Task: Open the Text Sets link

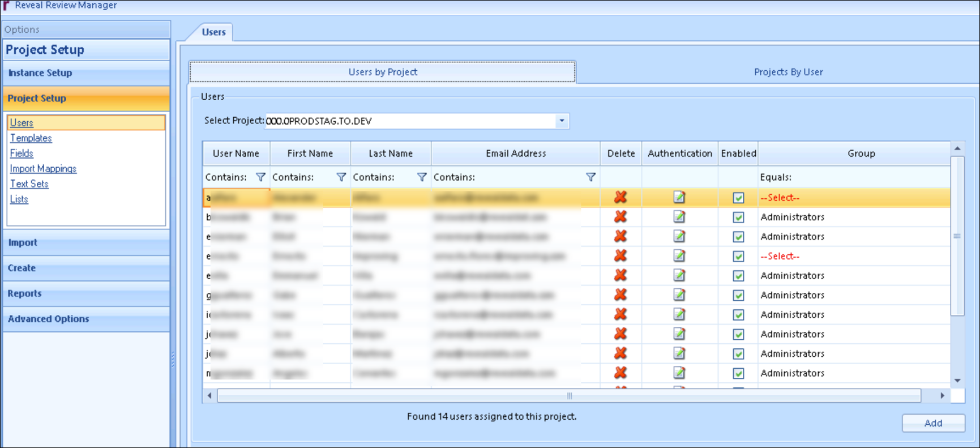Action: pos(29,184)
